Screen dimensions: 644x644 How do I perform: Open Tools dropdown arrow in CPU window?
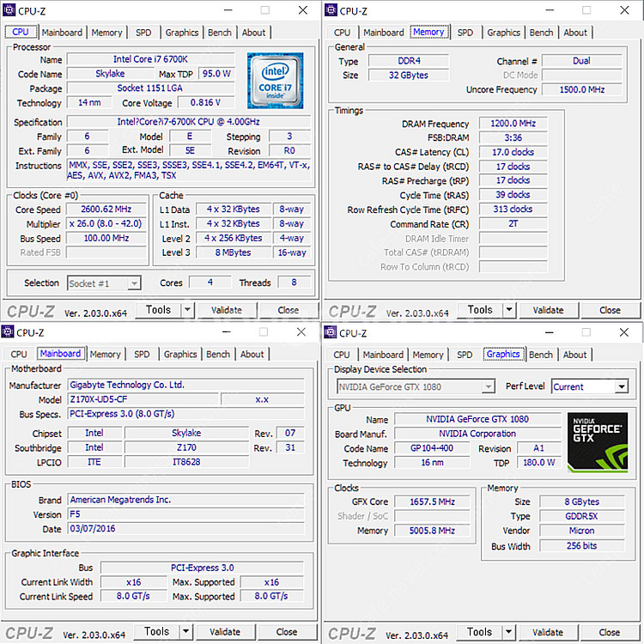(x=187, y=310)
